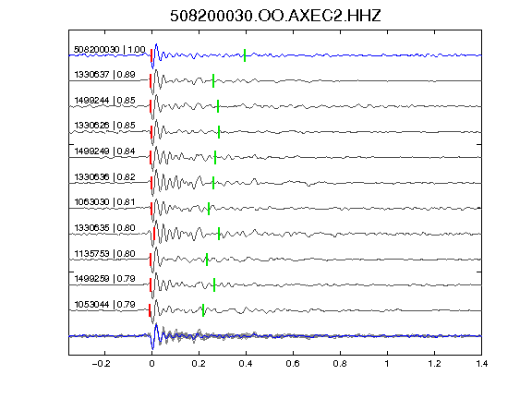The image size is (532, 399).
Task: Click the label 1499249 | 0.84
Action: click(104, 151)
